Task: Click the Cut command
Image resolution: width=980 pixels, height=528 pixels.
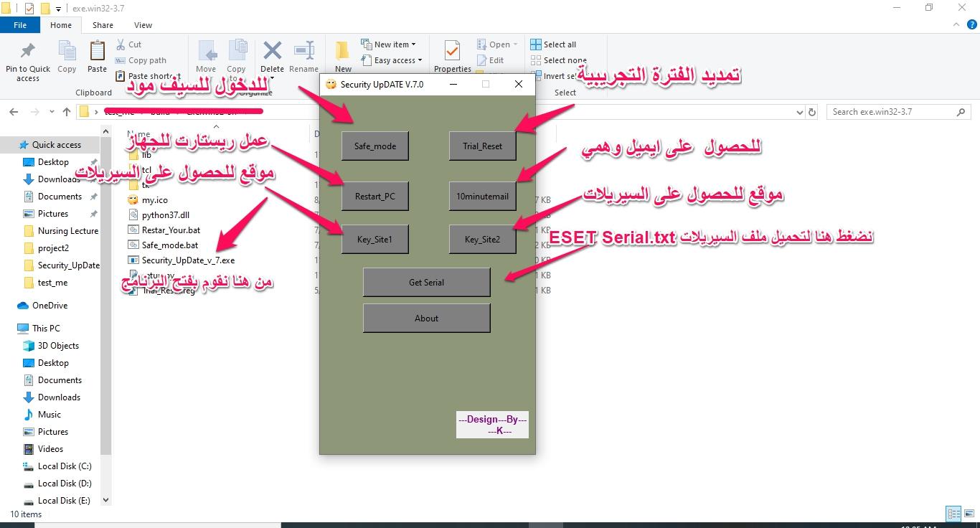Action: click(129, 44)
